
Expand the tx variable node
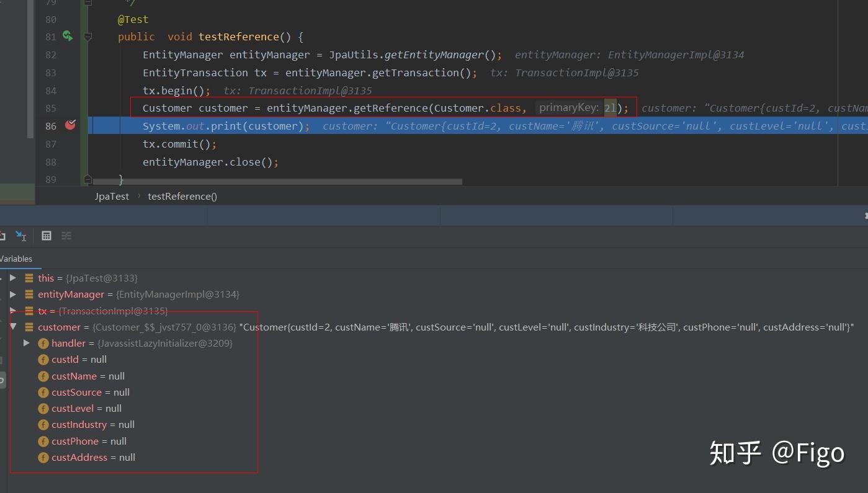tap(13, 311)
